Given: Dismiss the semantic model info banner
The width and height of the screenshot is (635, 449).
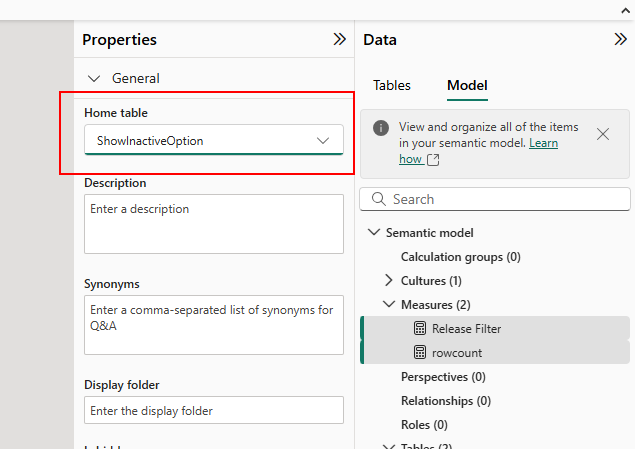Looking at the screenshot, I should point(603,134).
